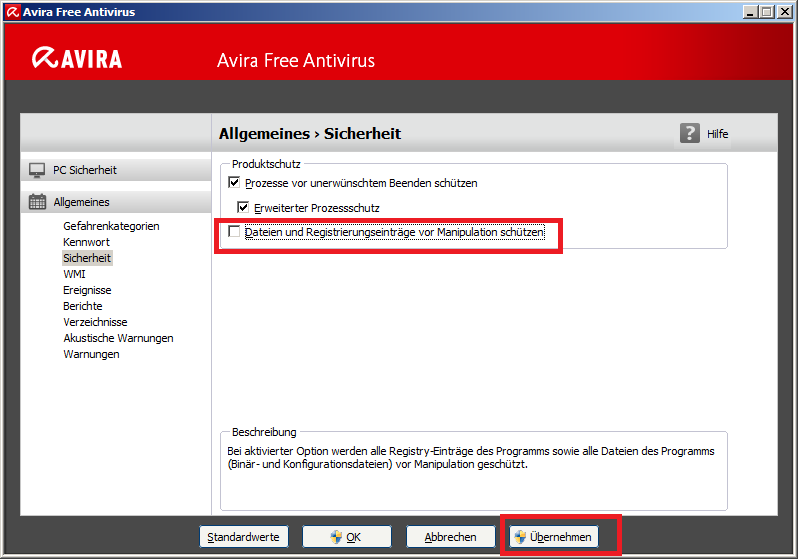Click the Beschreibung text starting 'Bei aktivierter Option'

click(471, 457)
